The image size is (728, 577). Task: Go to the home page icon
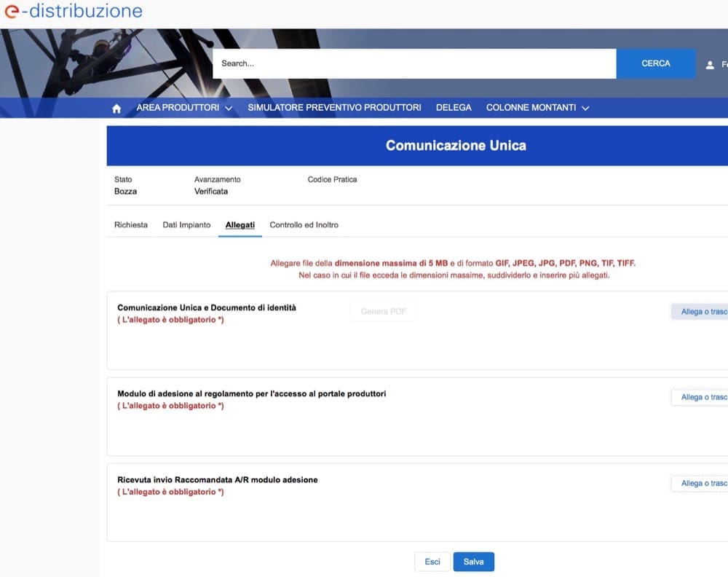[x=116, y=108]
